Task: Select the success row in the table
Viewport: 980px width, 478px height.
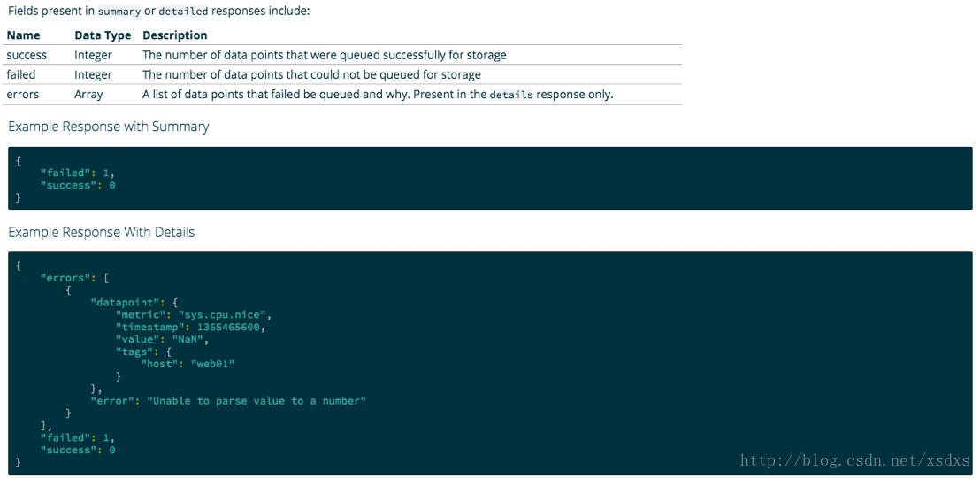Action: [344, 55]
